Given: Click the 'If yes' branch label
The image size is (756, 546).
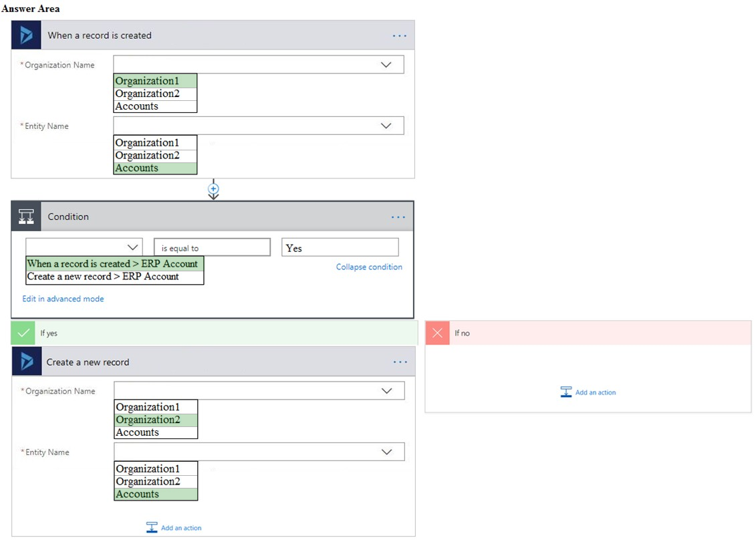Looking at the screenshot, I should pyautogui.click(x=49, y=333).
